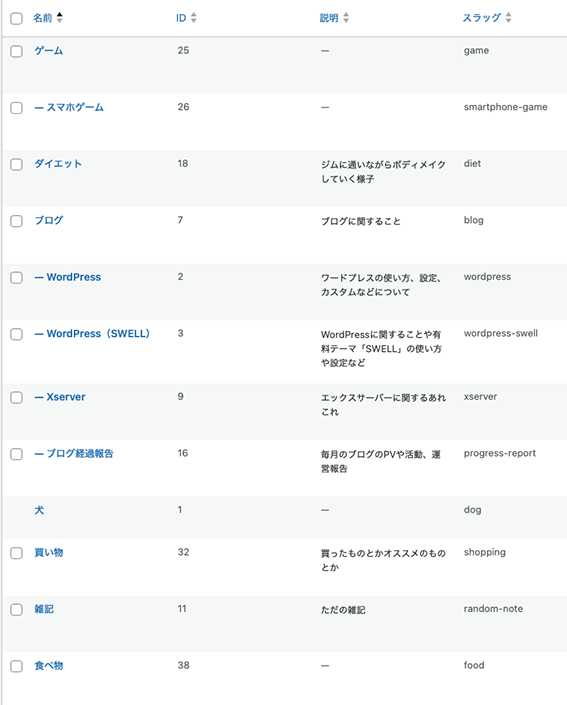Click sort arrows beside ID
This screenshot has width=567, height=705.
(194, 18)
